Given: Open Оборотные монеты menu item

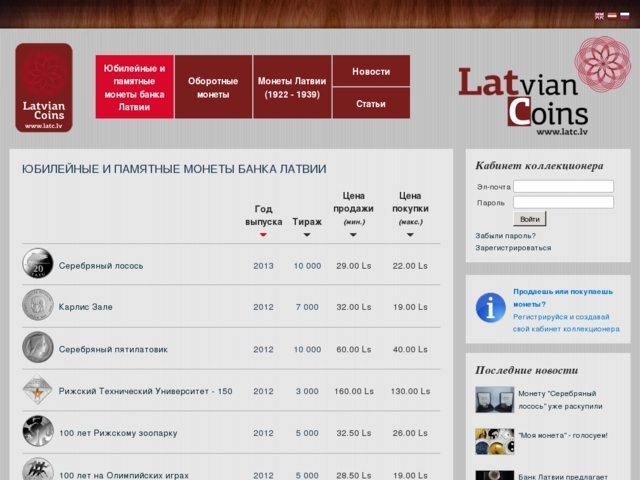Looking at the screenshot, I should click(213, 87).
